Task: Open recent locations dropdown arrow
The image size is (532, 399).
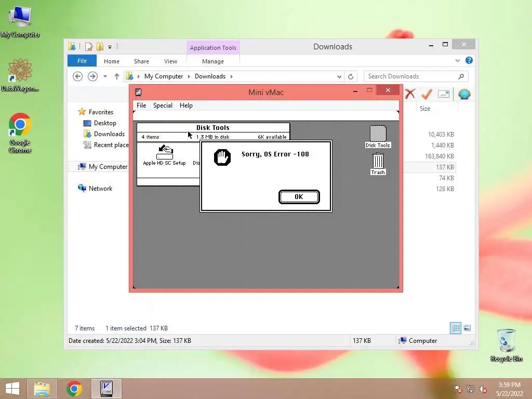Action: (x=105, y=76)
